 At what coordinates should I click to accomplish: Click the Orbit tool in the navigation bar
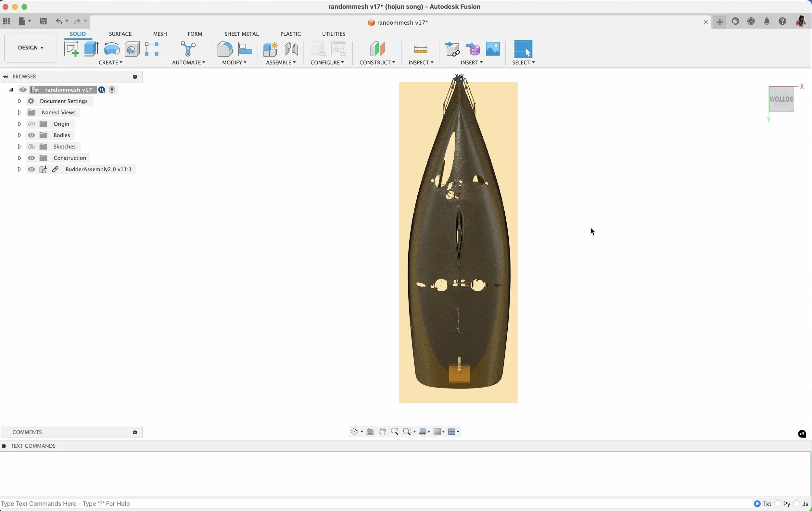point(354,432)
